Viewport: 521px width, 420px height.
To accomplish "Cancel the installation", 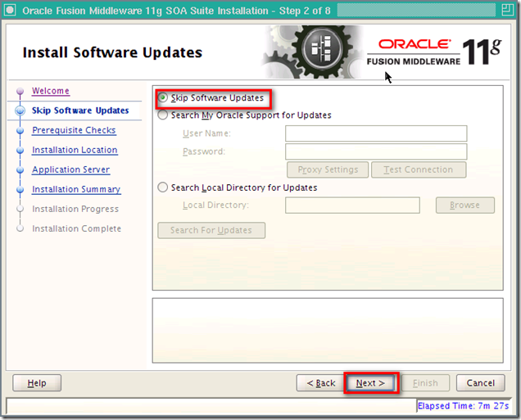I will click(x=481, y=383).
